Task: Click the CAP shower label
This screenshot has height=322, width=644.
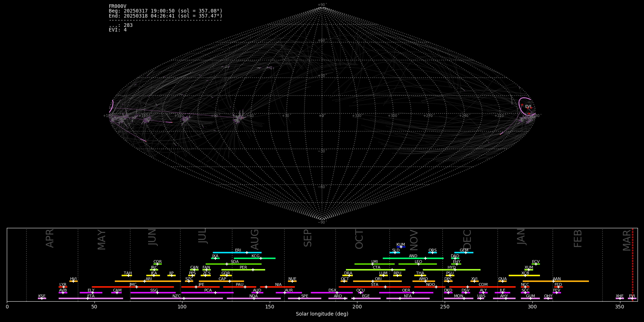Action: 222,279
